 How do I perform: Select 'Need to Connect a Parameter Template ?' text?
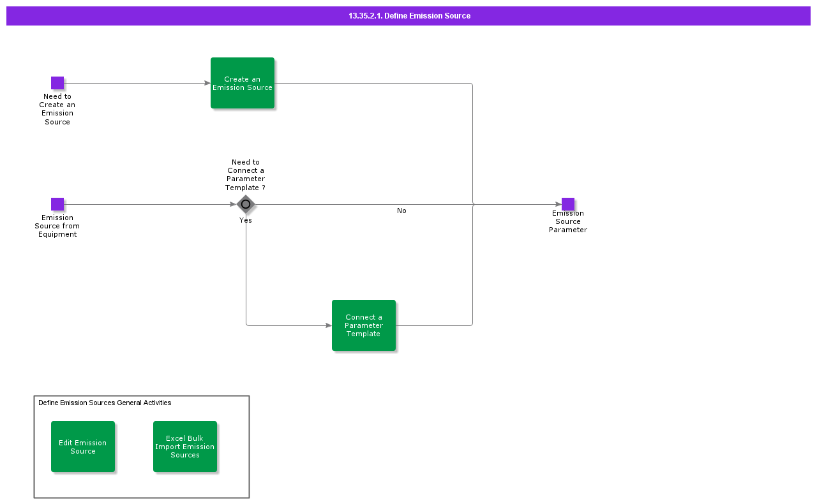point(246,175)
